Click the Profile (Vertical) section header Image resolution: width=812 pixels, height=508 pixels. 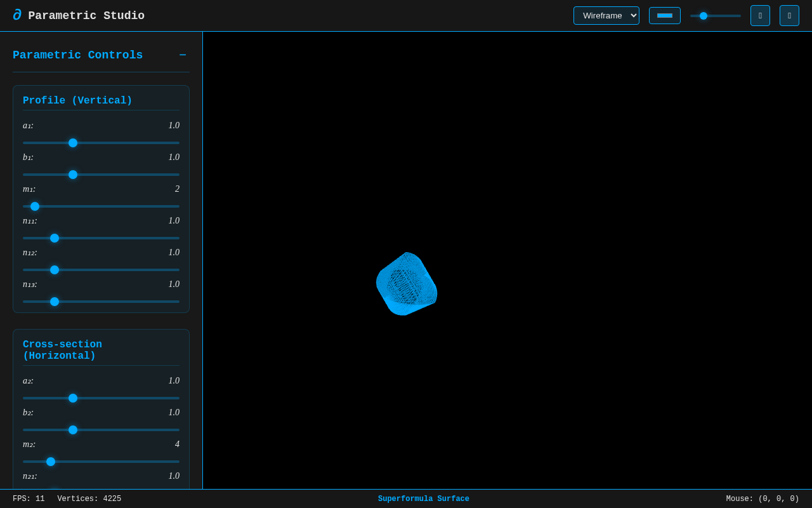click(77, 100)
